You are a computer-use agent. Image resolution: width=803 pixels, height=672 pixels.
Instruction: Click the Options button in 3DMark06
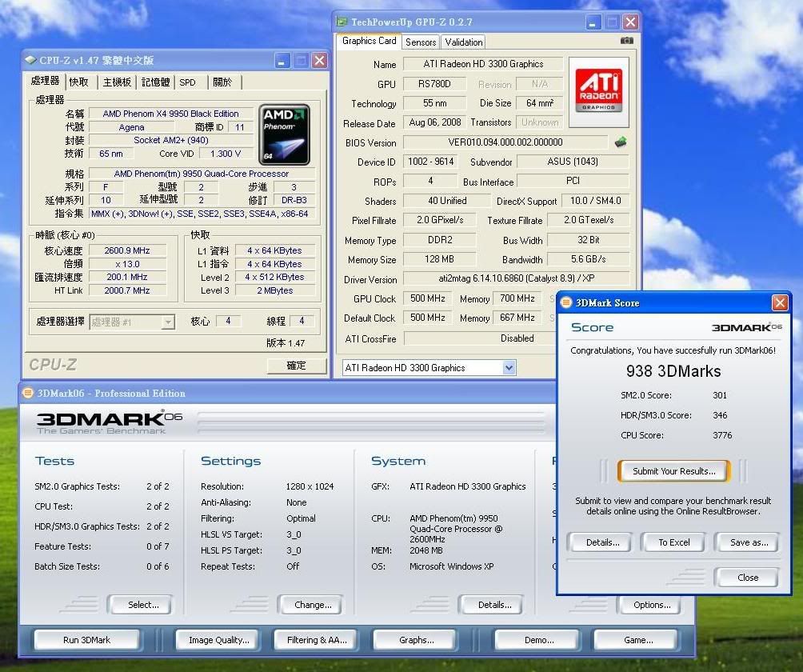click(651, 605)
